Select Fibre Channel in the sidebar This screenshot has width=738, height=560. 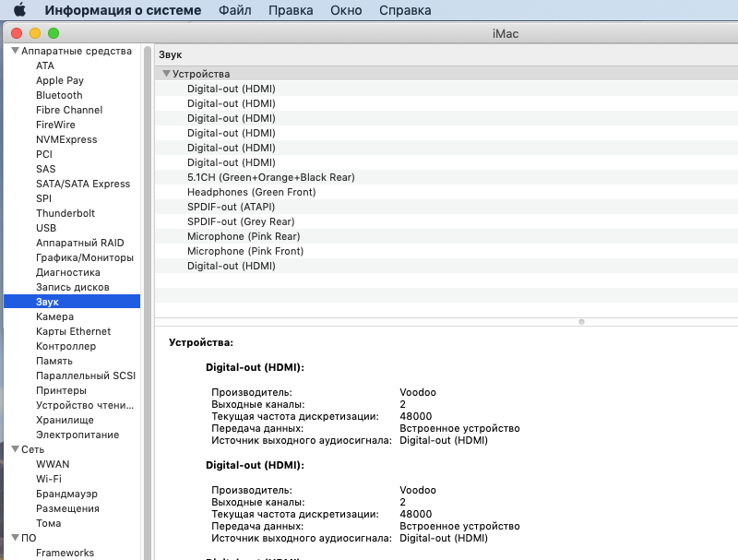(x=69, y=110)
